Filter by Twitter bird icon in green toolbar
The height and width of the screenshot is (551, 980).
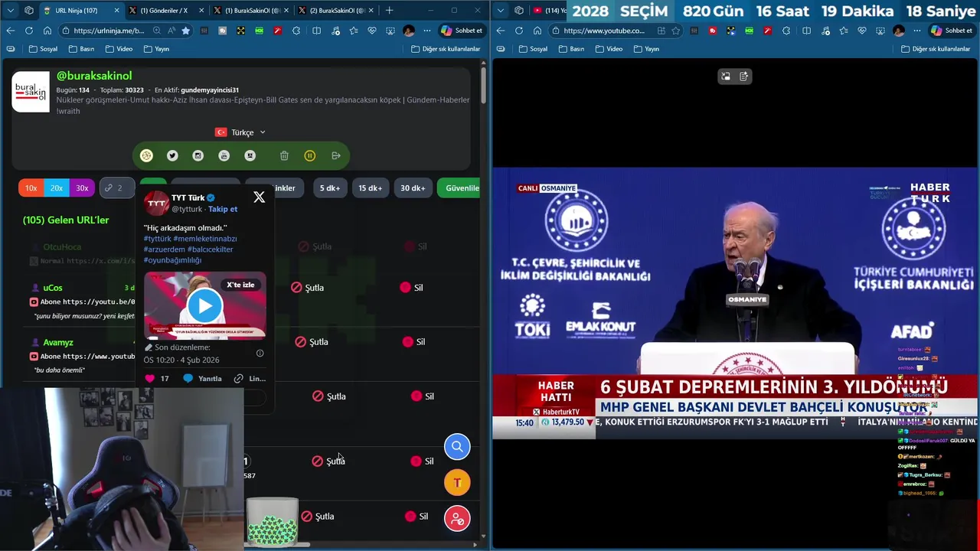point(172,155)
